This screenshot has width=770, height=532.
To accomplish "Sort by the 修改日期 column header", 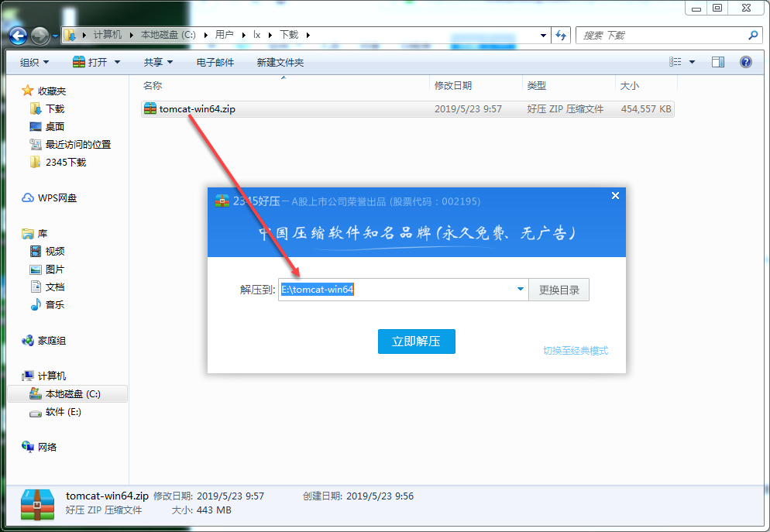I will tap(452, 85).
